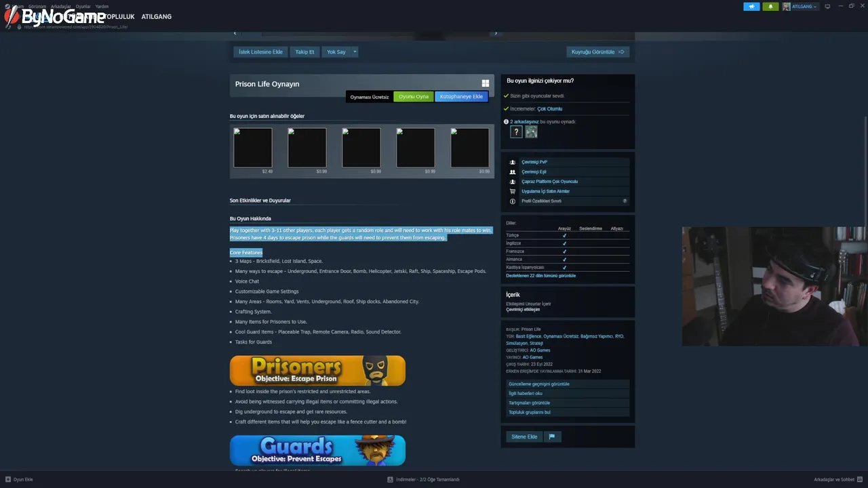868x488 pixels.
Task: Open Topluluk gruplarını bul link
Action: click(x=568, y=412)
